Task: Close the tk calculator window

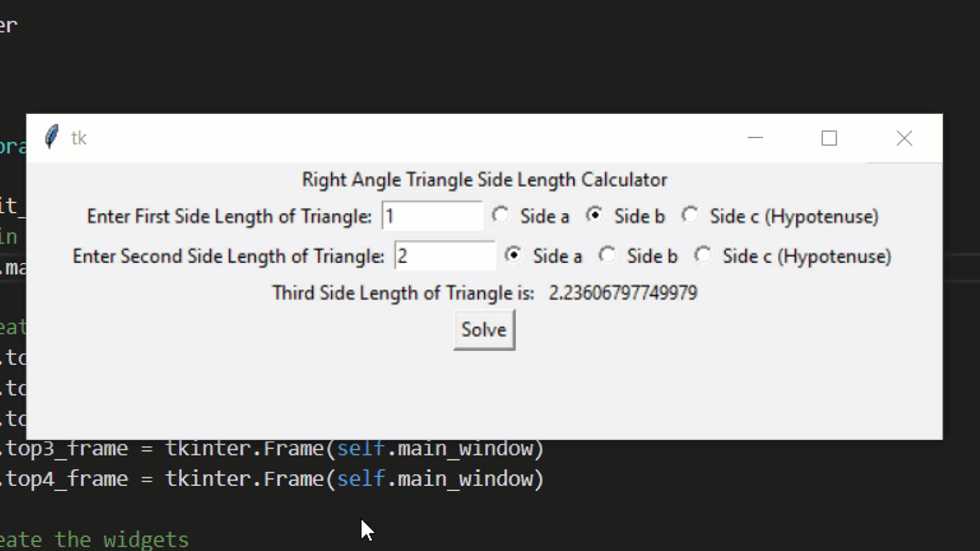Action: (904, 138)
